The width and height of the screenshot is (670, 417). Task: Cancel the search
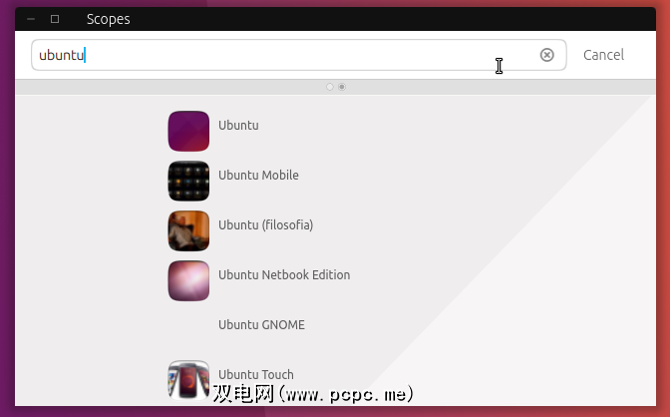(603, 55)
